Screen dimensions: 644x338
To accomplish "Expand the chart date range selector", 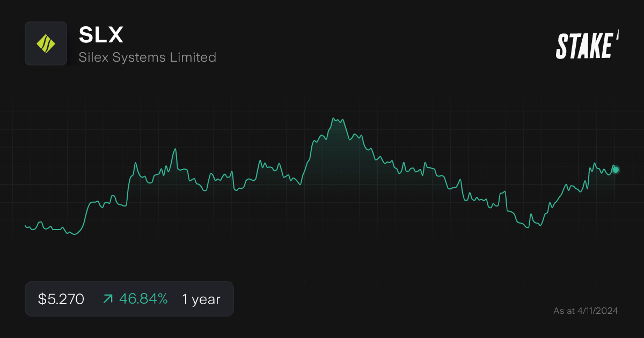I will tap(200, 299).
